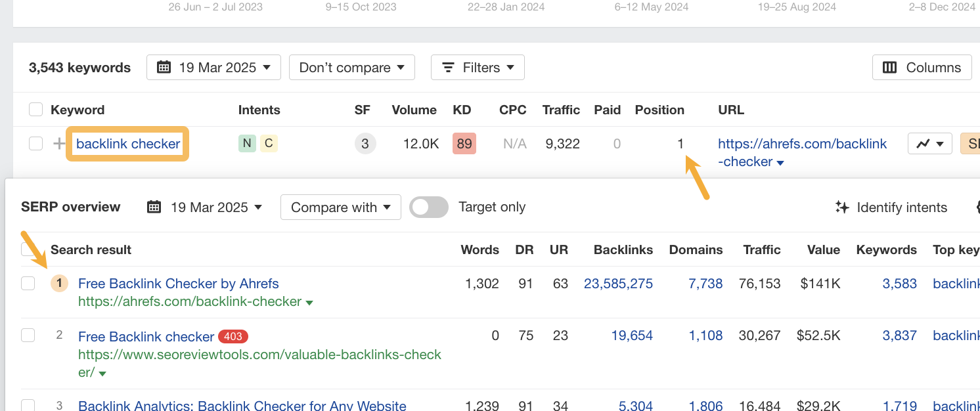980x411 pixels.
Task: Tick the checkbox for Free Backlink Checker by Ahrefs
Action: click(x=28, y=284)
